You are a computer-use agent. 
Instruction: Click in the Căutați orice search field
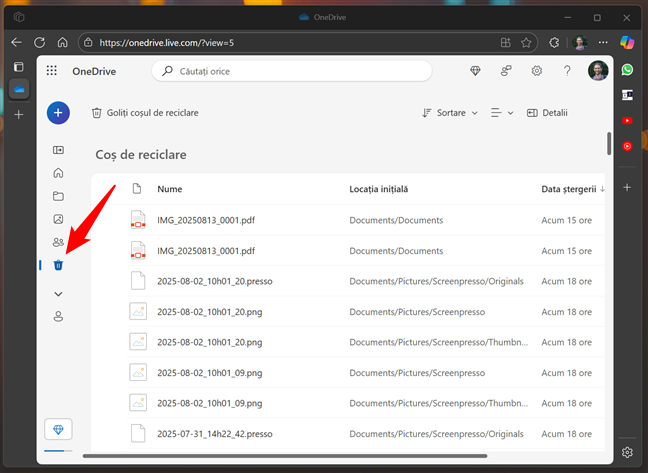(x=292, y=71)
